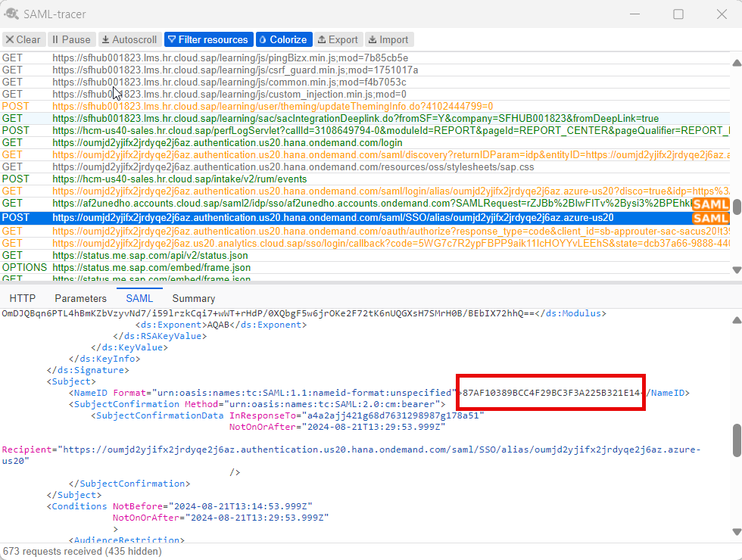Viewport: 742px width, 560px height.
Task: Click the SAML badge on the af2unedho GET row
Action: click(710, 204)
